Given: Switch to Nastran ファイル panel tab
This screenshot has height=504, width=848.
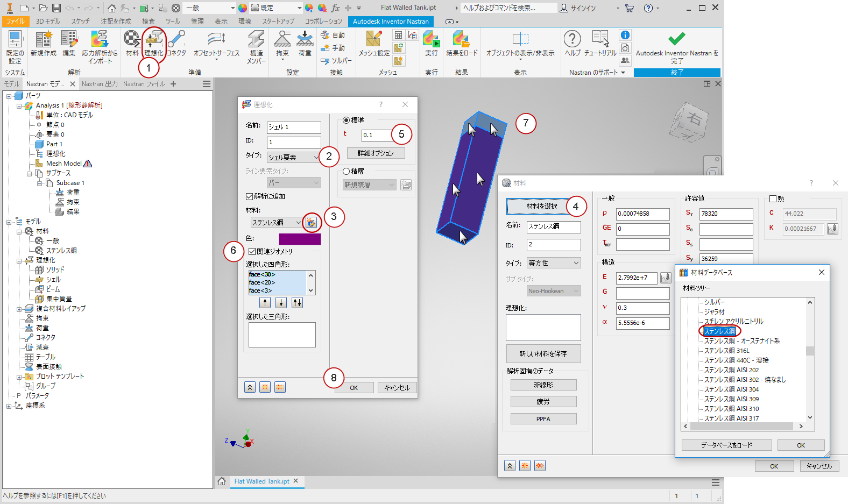Looking at the screenshot, I should [144, 84].
